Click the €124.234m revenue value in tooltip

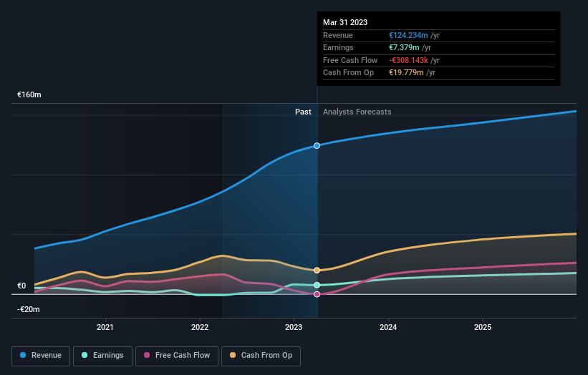[408, 35]
